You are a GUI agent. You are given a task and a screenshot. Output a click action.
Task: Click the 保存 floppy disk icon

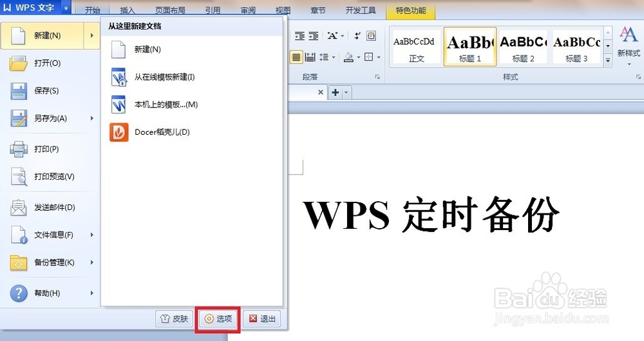(19, 91)
